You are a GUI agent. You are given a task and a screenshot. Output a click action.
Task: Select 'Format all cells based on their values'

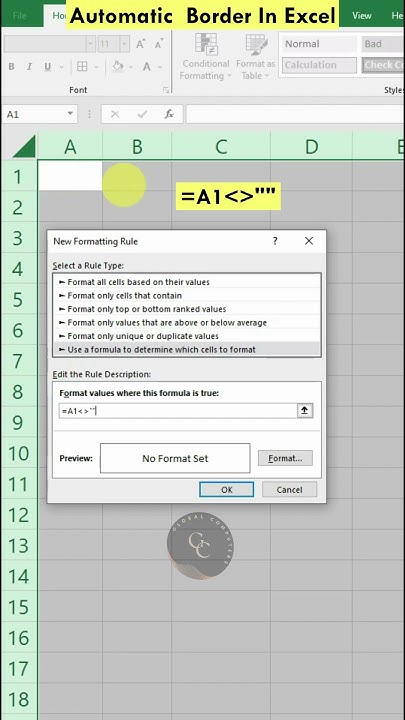click(187, 282)
